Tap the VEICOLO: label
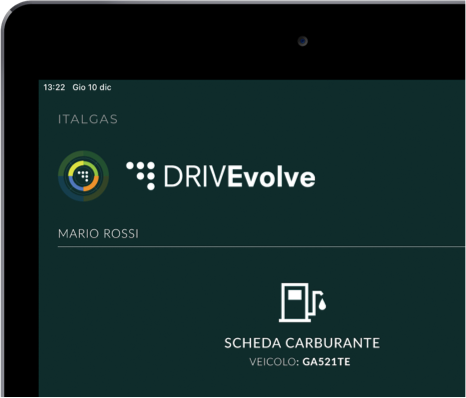Screen dimensions: 466x398 (274, 362)
